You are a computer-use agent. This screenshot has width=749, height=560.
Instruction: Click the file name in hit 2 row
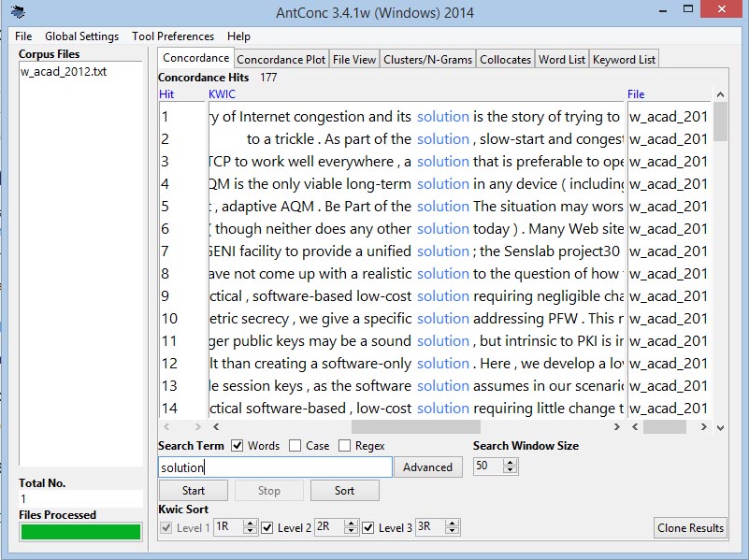pos(669,139)
